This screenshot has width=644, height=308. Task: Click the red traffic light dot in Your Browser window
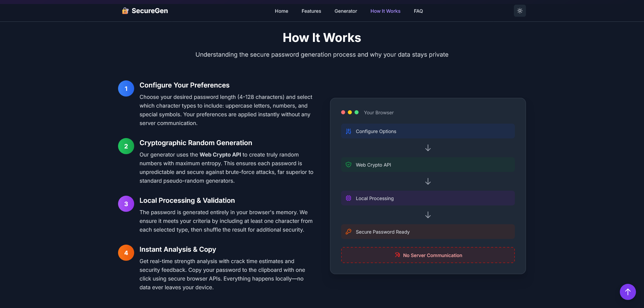pos(343,112)
